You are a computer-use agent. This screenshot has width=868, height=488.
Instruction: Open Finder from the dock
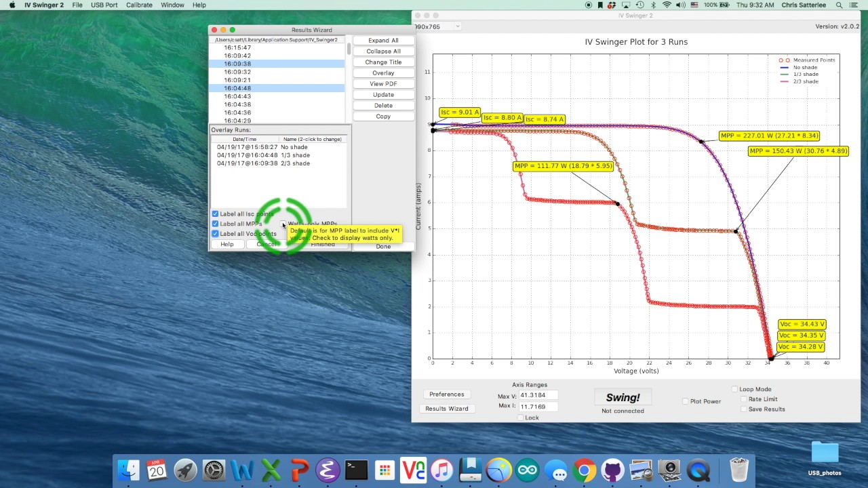tap(129, 470)
